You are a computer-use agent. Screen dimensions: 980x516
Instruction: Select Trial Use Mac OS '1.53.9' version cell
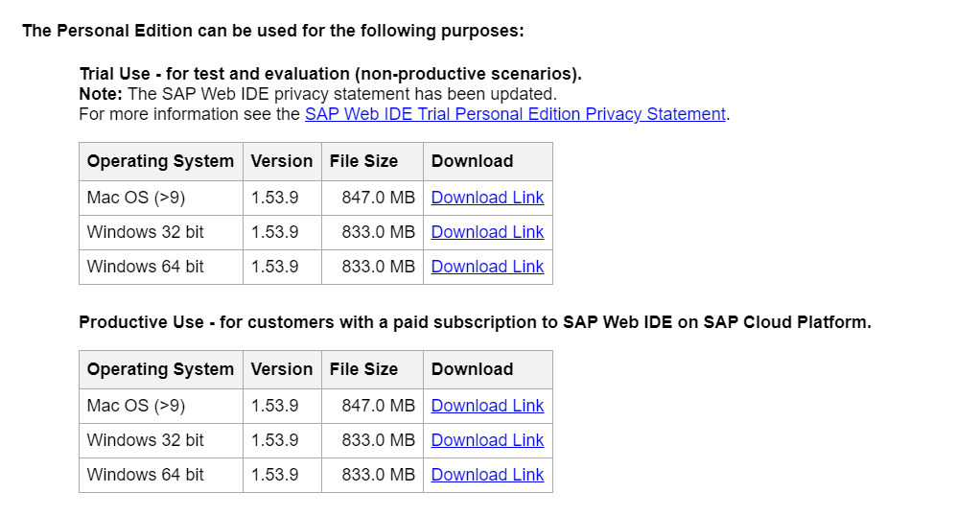click(x=282, y=198)
